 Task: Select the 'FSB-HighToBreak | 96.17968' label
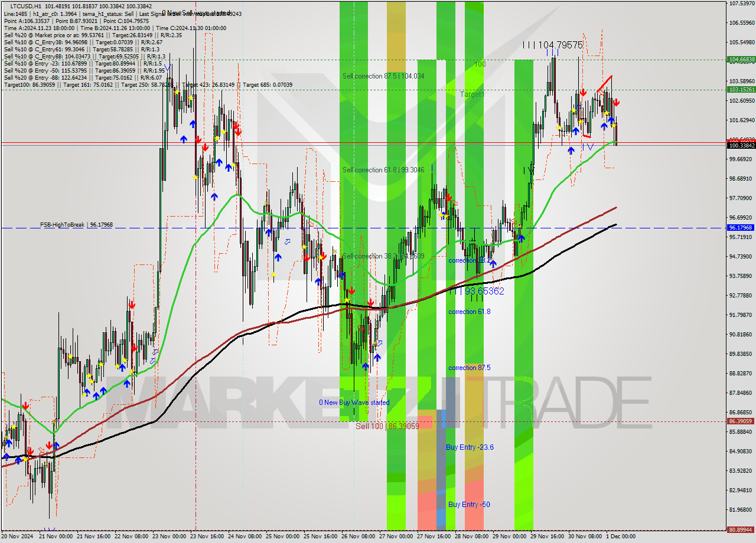coord(76,225)
